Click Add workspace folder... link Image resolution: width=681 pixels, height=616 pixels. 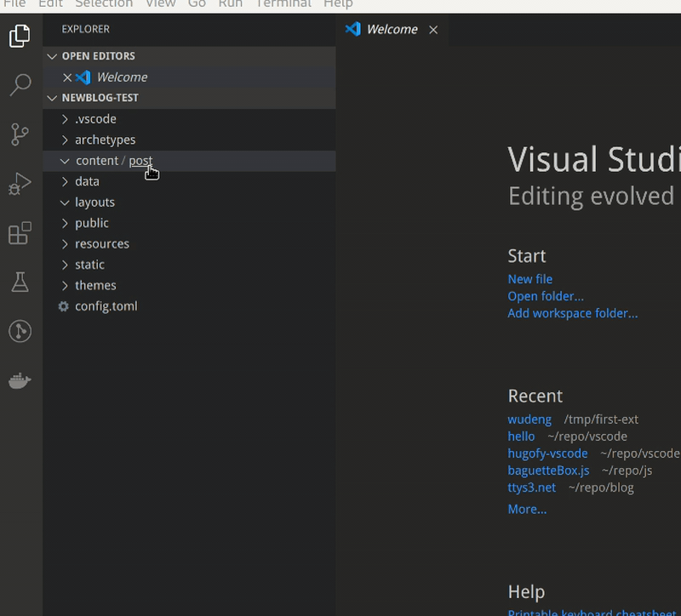click(x=572, y=313)
